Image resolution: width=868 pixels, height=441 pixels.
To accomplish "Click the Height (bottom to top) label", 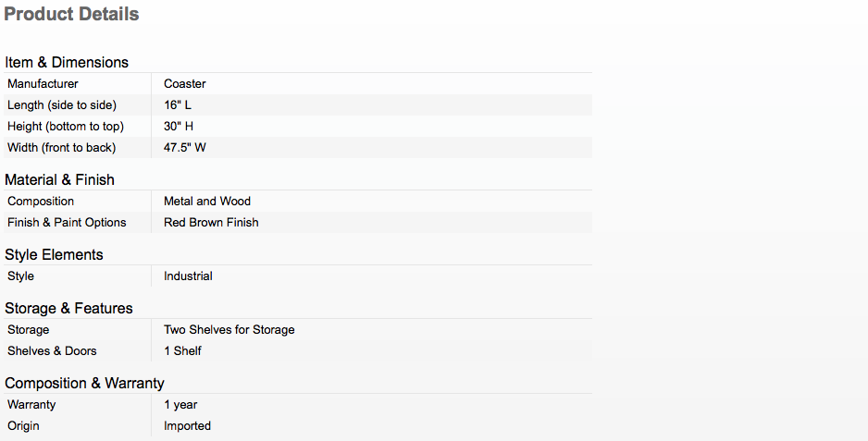I will pos(66,126).
